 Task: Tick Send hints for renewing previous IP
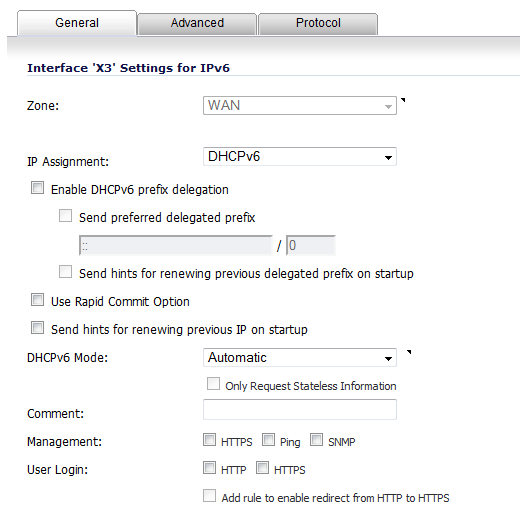click(37, 328)
